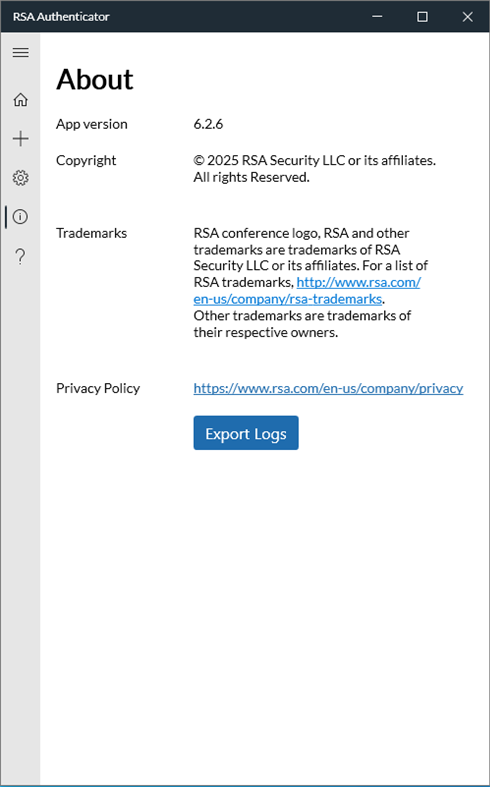This screenshot has width=490, height=787.
Task: Minimize the RSA Authenticator window
Action: click(378, 17)
